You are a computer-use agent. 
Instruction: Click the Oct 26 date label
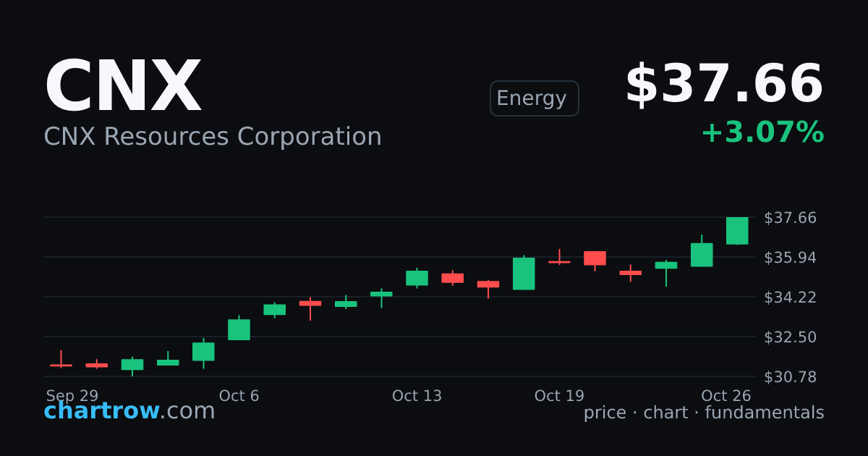pos(726,396)
